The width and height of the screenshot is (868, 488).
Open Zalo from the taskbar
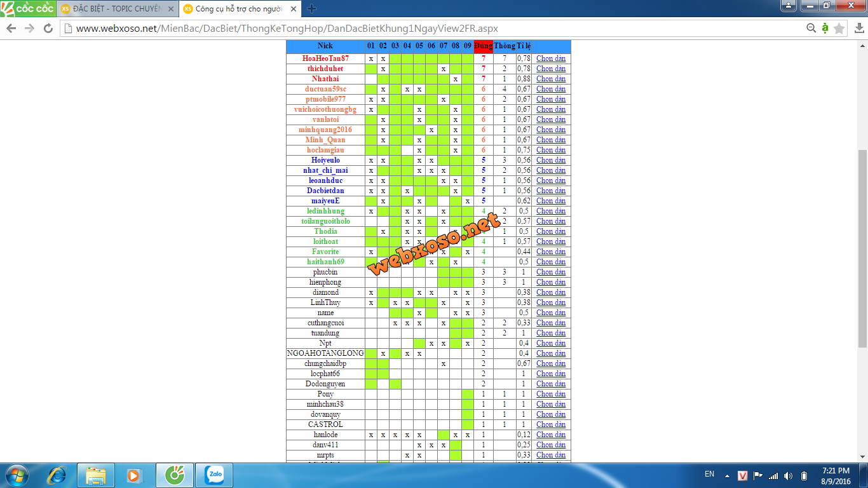click(x=214, y=475)
